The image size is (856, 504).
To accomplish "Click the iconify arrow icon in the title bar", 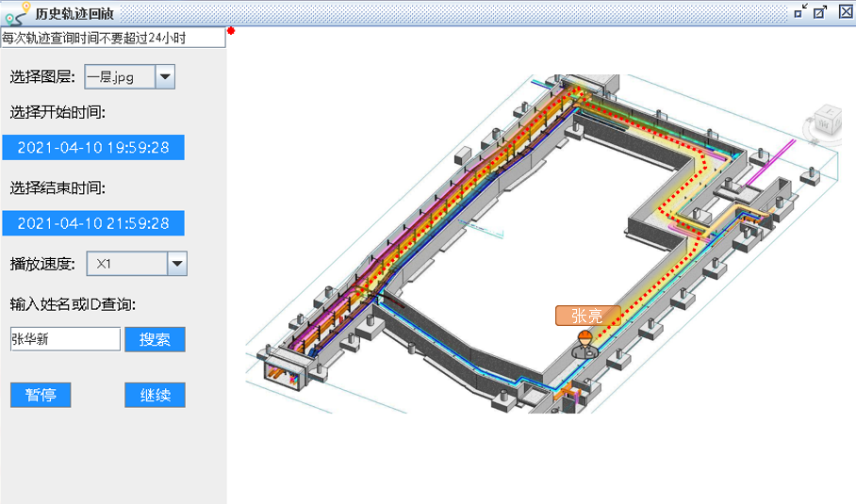I will [x=800, y=11].
